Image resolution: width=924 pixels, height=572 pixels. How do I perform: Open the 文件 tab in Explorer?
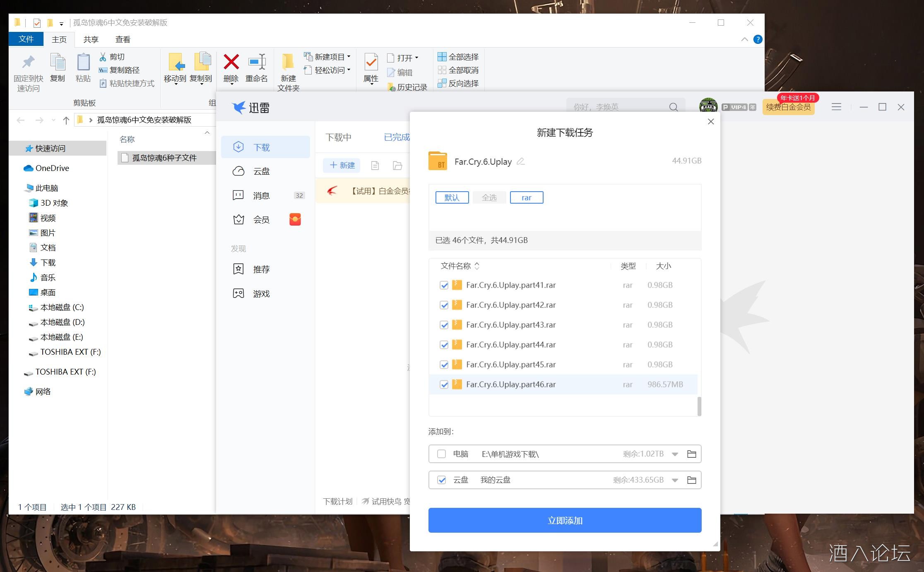[x=26, y=39]
